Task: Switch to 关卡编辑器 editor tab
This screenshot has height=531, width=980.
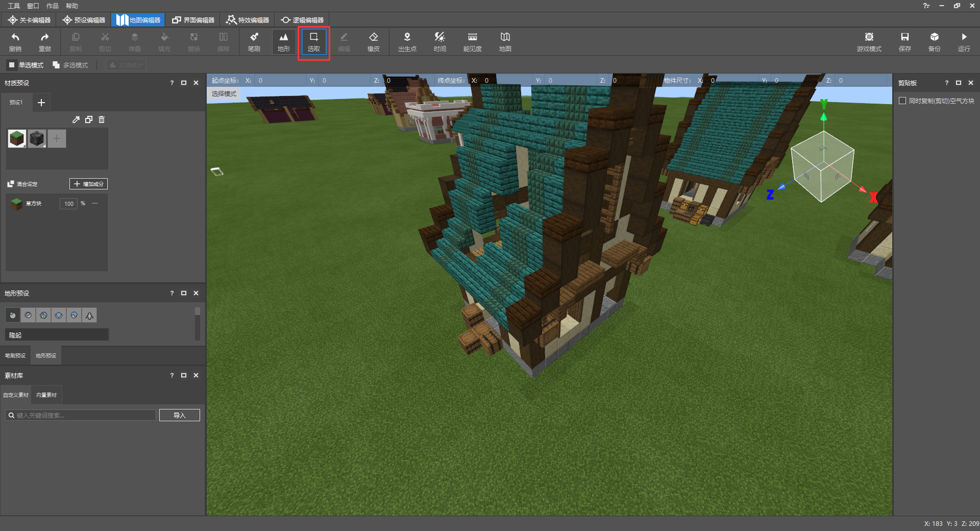Action: (x=29, y=20)
